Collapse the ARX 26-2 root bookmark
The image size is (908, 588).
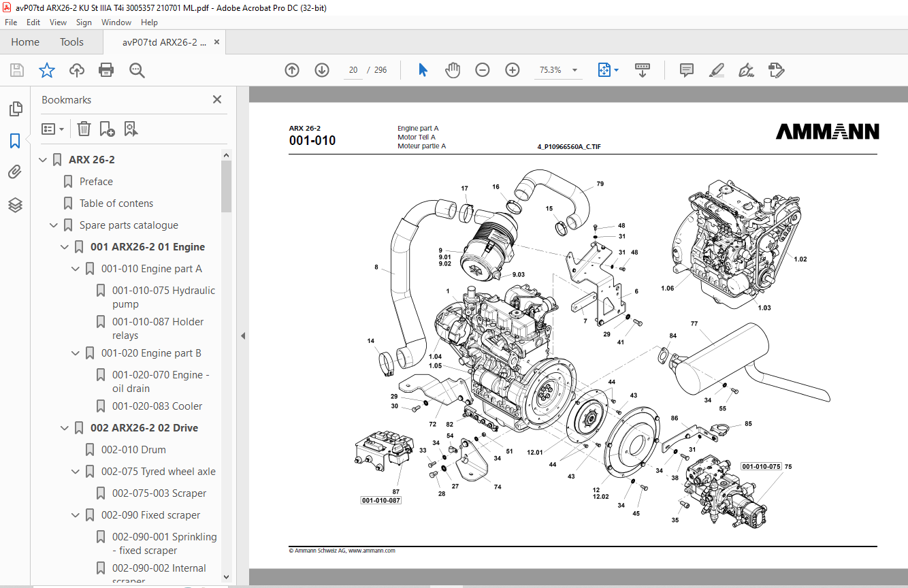pos(43,160)
